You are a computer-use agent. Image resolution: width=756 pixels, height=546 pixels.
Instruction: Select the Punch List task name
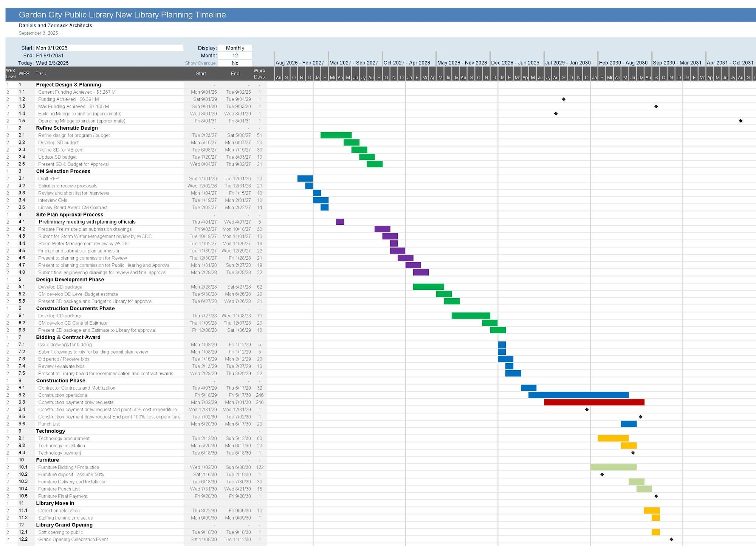tap(49, 424)
